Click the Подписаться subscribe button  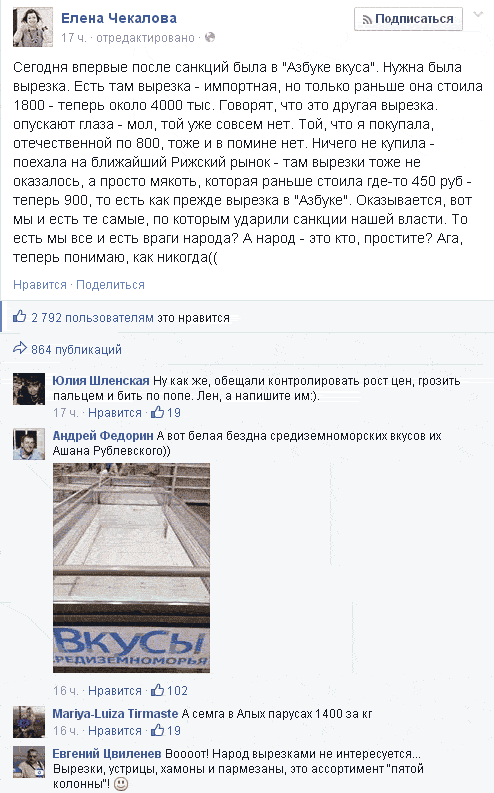[x=408, y=19]
